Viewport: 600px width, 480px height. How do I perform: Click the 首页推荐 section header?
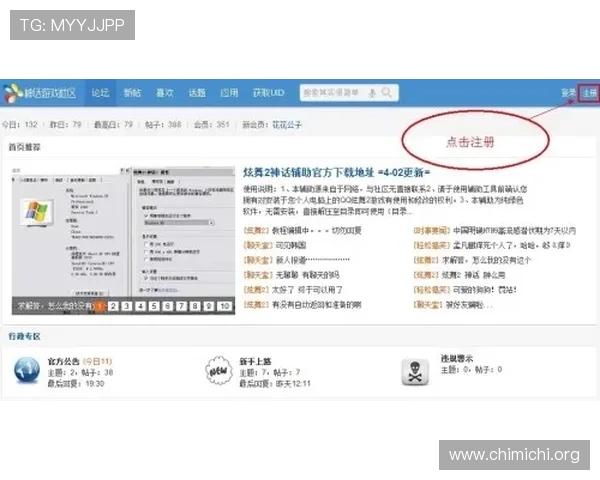pyautogui.click(x=24, y=147)
